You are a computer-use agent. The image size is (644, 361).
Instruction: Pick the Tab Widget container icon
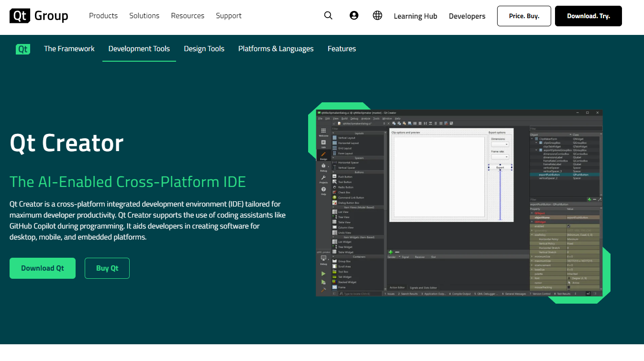[x=335, y=277]
